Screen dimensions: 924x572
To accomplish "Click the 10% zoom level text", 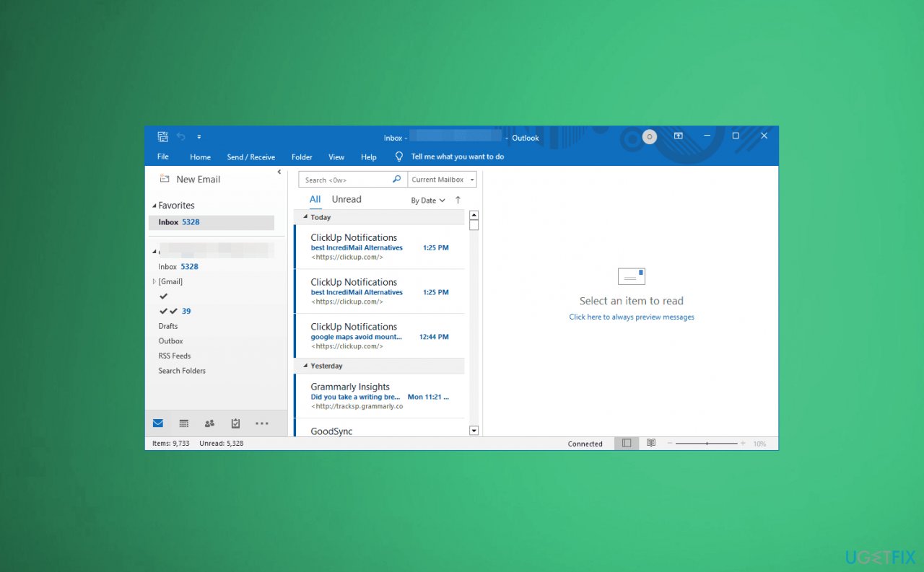I will tap(759, 444).
